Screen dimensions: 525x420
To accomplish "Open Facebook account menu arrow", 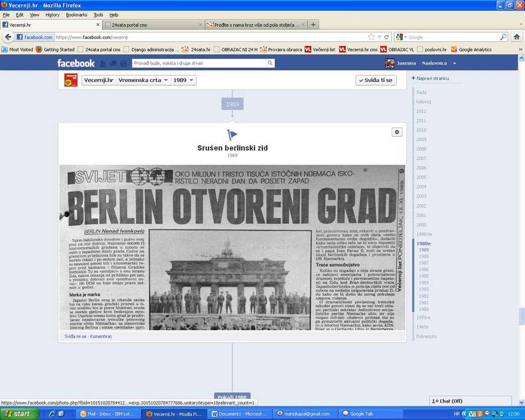I will coord(454,63).
